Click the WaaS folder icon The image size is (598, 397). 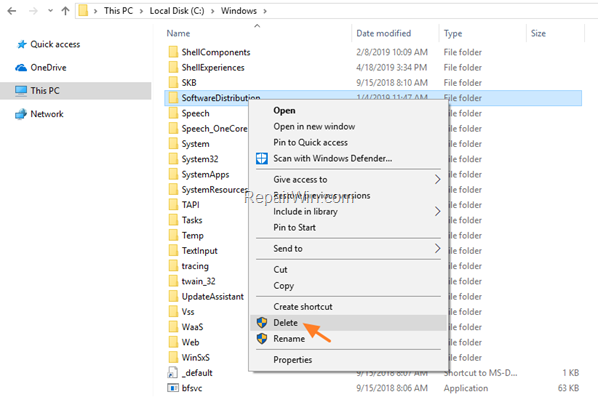[173, 326]
